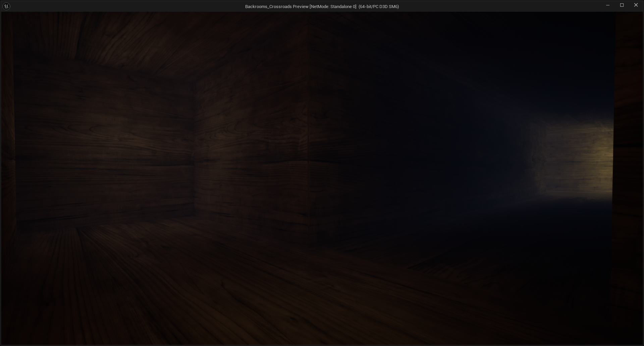Close the Backrooms_Crossroads Preview window
This screenshot has width=644, height=346.
click(x=636, y=5)
